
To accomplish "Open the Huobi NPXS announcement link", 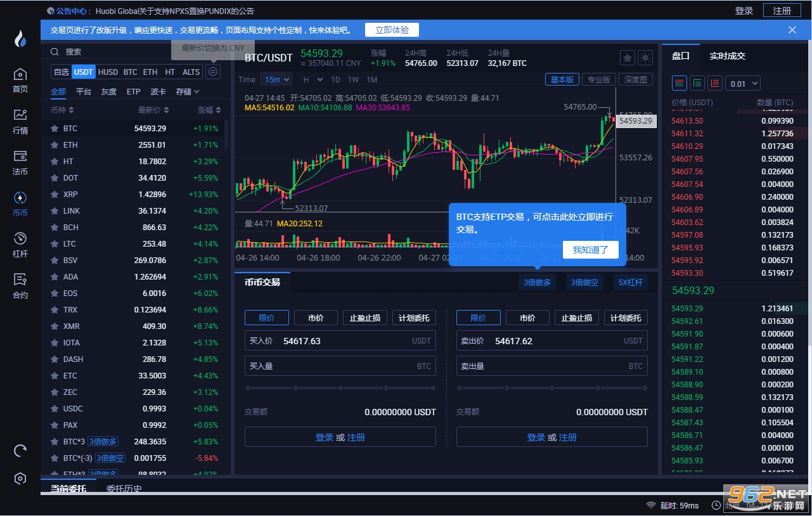I will [175, 11].
